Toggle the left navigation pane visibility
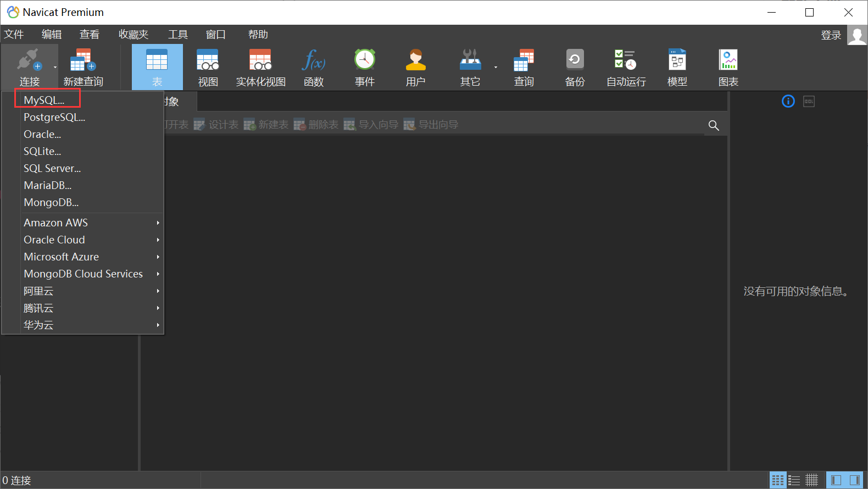 point(836,480)
